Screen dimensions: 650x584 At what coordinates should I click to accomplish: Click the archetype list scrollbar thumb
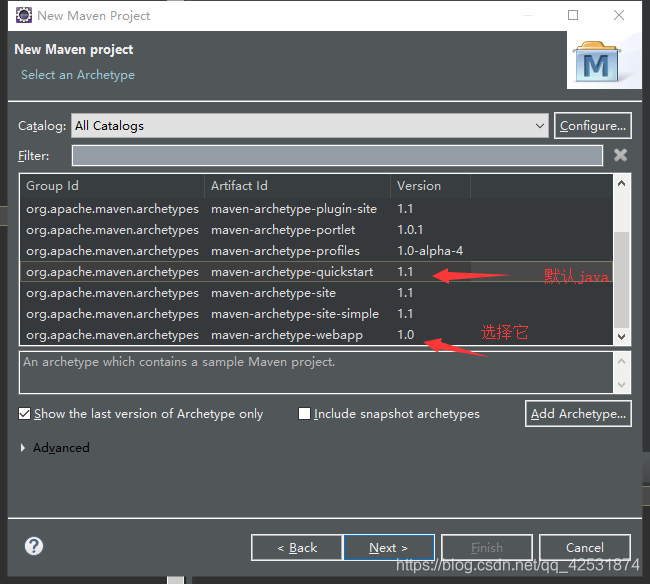pos(621,280)
